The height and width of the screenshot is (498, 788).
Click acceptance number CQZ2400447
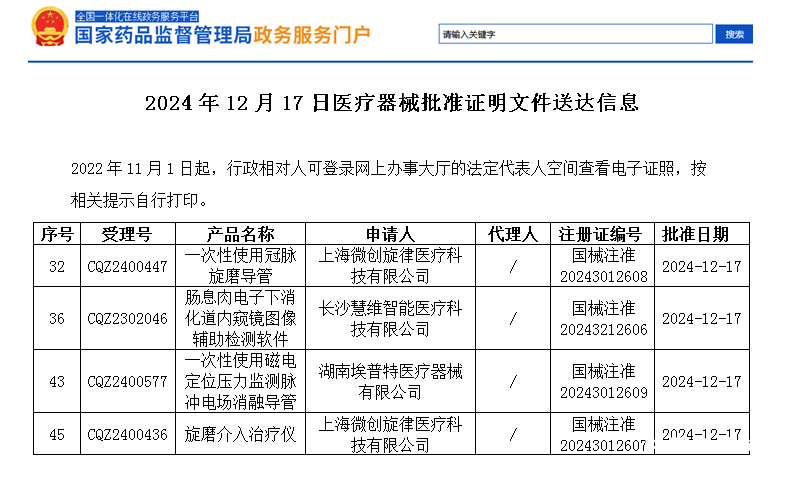pos(127,266)
